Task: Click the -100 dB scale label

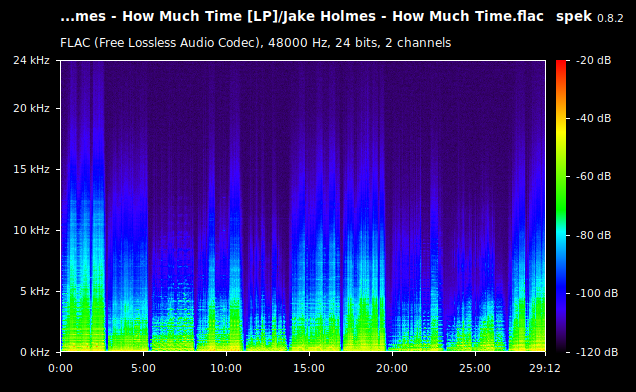Action: [x=597, y=293]
